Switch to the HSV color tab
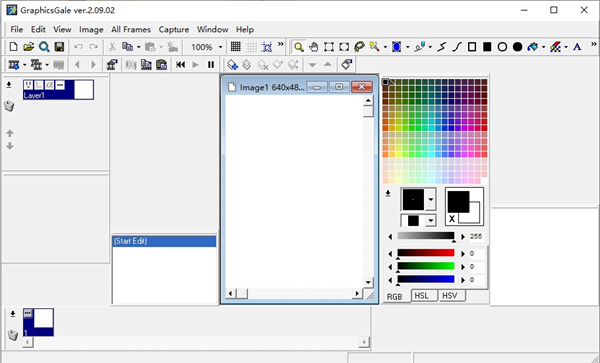The height and width of the screenshot is (363, 600). tap(451, 296)
